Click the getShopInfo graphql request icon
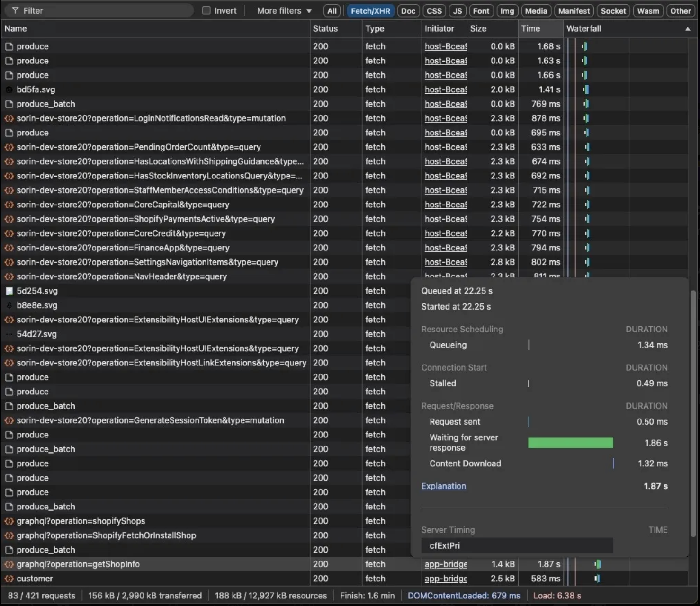This screenshot has height=606, width=700. (x=9, y=564)
